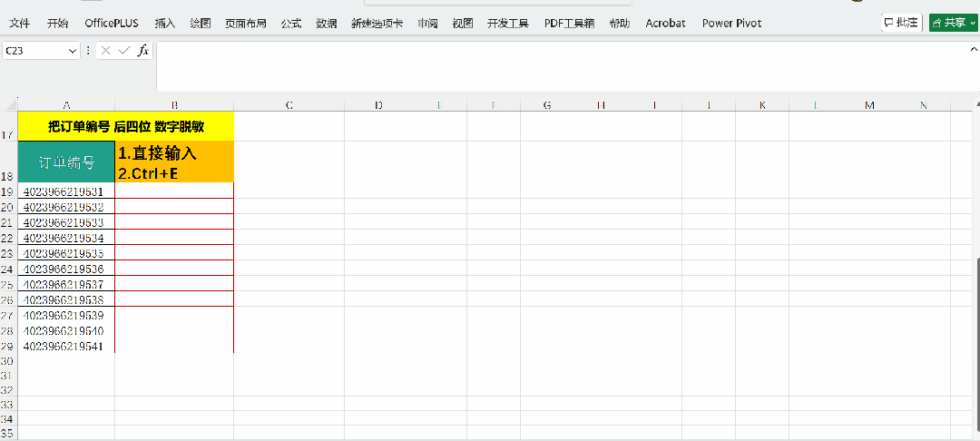Select row 17 header
980x441 pixels.
tap(9, 127)
